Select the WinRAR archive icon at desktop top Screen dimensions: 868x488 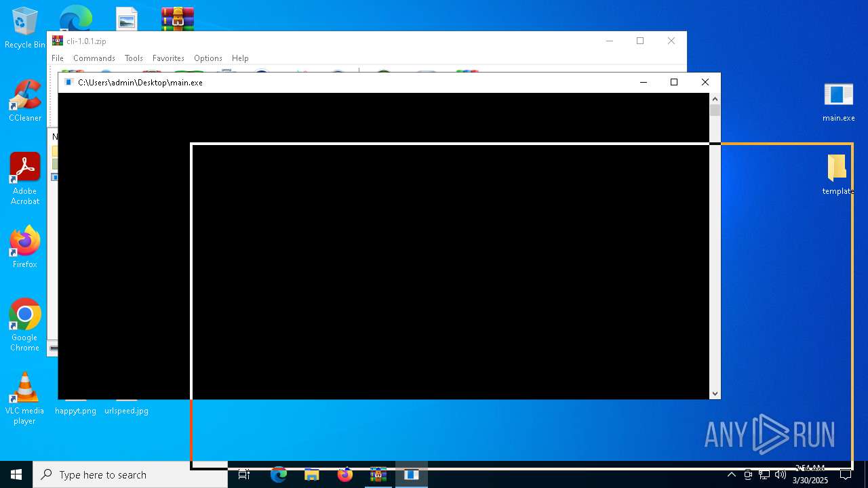(x=178, y=19)
